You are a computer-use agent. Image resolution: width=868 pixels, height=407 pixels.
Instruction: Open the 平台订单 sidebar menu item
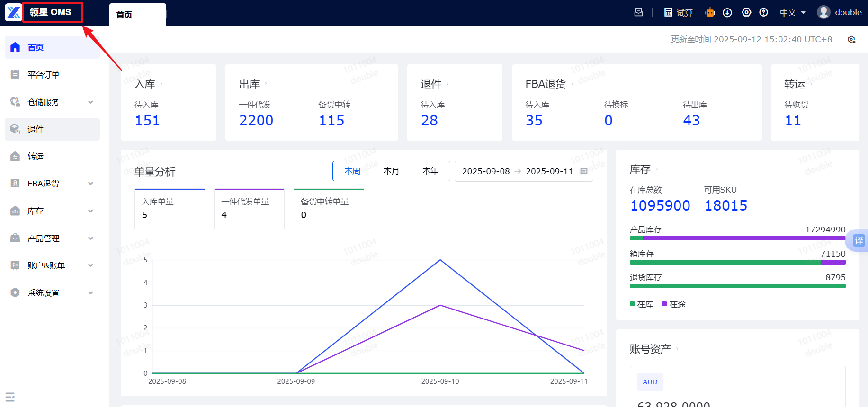[44, 75]
